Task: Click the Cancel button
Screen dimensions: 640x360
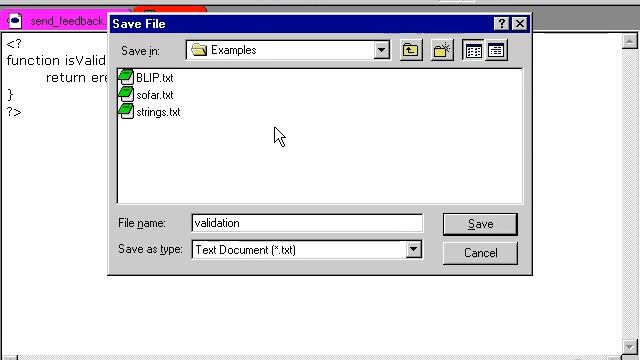Action: [480, 253]
